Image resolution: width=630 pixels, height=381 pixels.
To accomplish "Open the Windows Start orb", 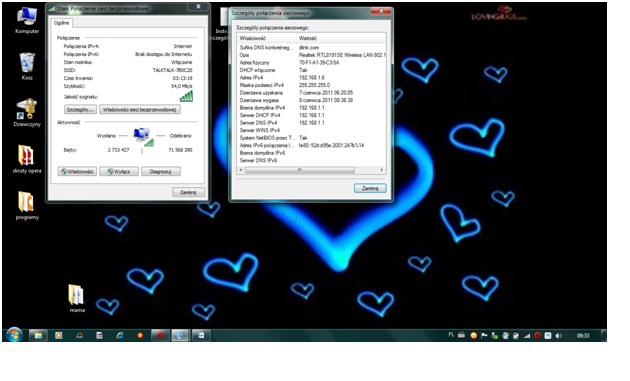I will pyautogui.click(x=14, y=335).
